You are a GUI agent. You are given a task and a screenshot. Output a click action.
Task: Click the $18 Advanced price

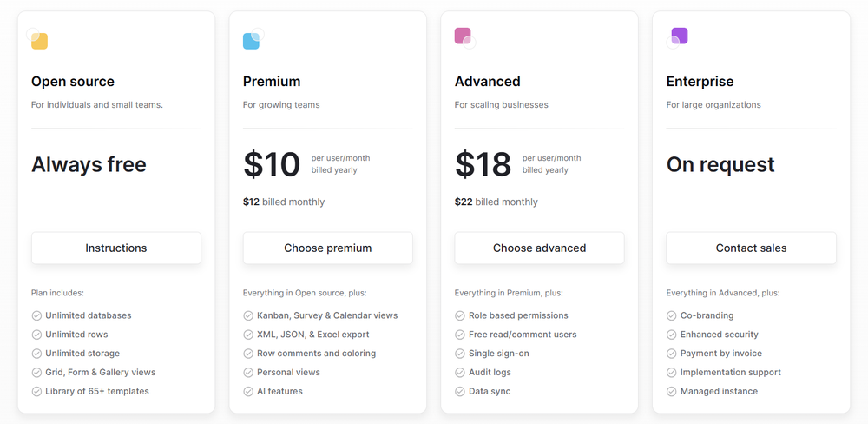click(483, 164)
